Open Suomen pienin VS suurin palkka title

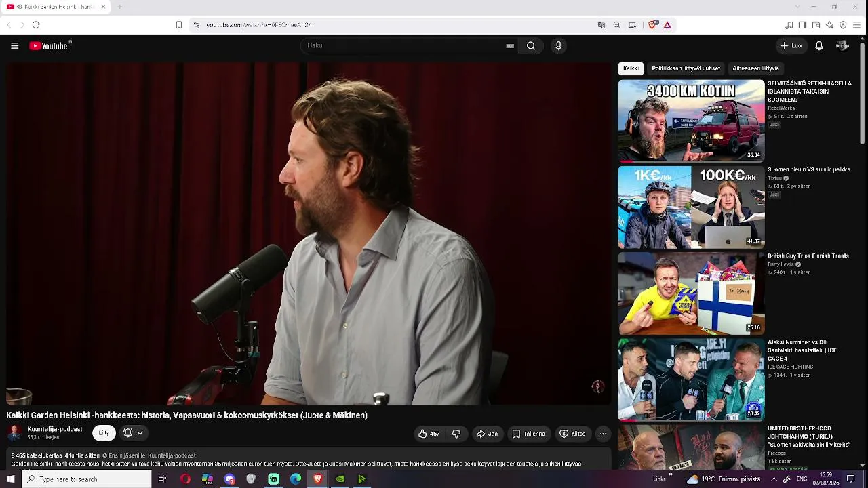click(808, 169)
